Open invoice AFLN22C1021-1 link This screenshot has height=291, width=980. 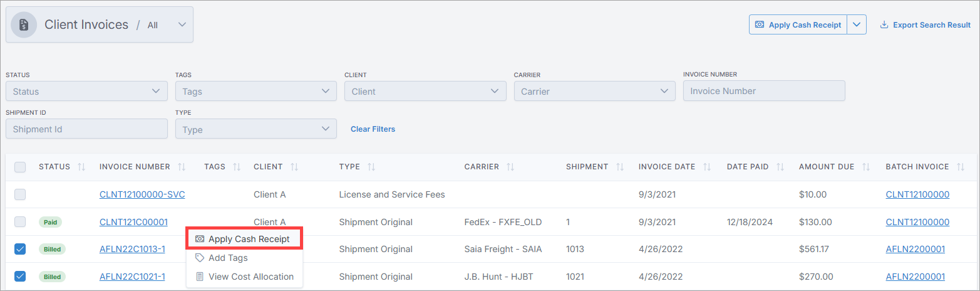[x=132, y=277]
